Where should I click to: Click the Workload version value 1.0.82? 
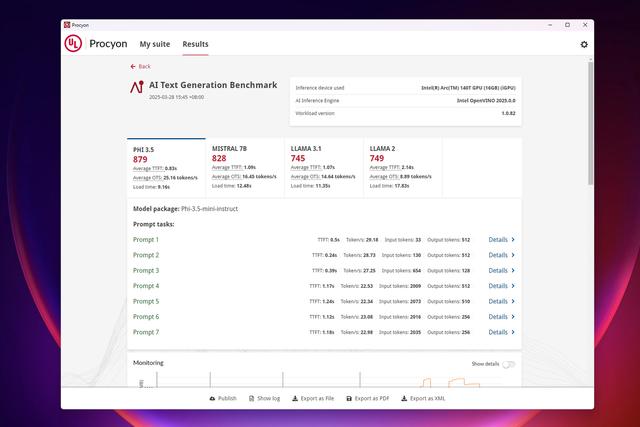click(x=509, y=113)
